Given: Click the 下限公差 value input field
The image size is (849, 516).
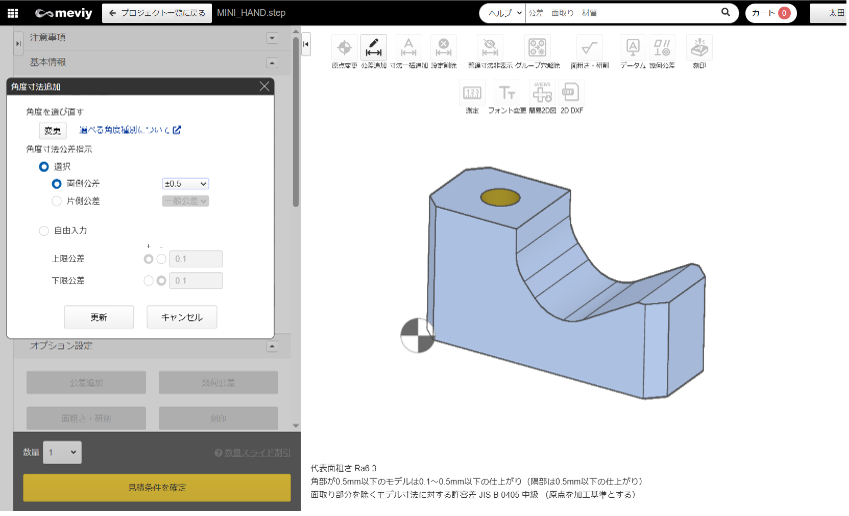Looking at the screenshot, I should click(x=196, y=281).
